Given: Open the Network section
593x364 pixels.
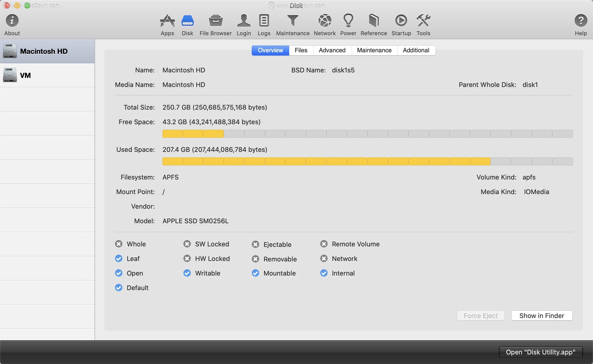Looking at the screenshot, I should coord(325,25).
